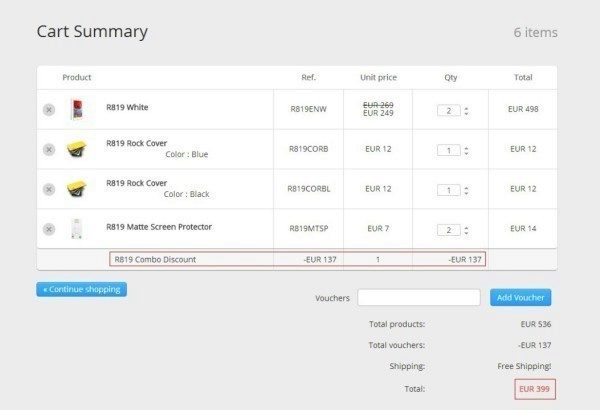The image size is (600, 410).
Task: Click the Vouchers code input field
Action: pyautogui.click(x=419, y=297)
